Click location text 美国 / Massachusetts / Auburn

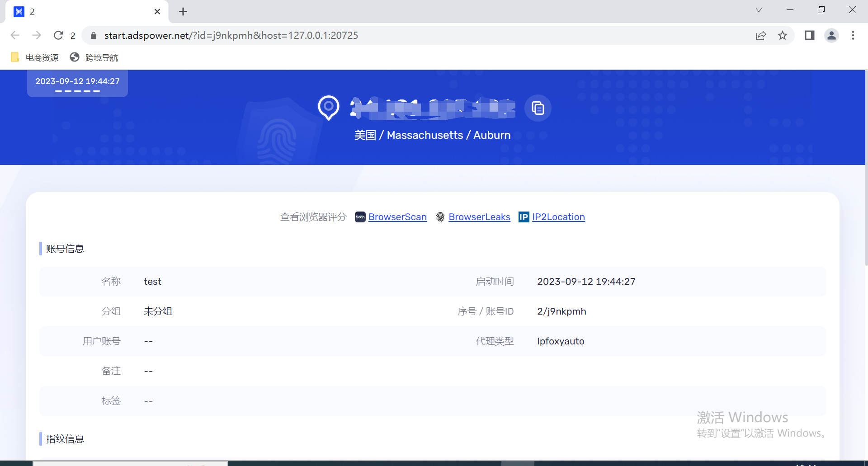(x=432, y=135)
